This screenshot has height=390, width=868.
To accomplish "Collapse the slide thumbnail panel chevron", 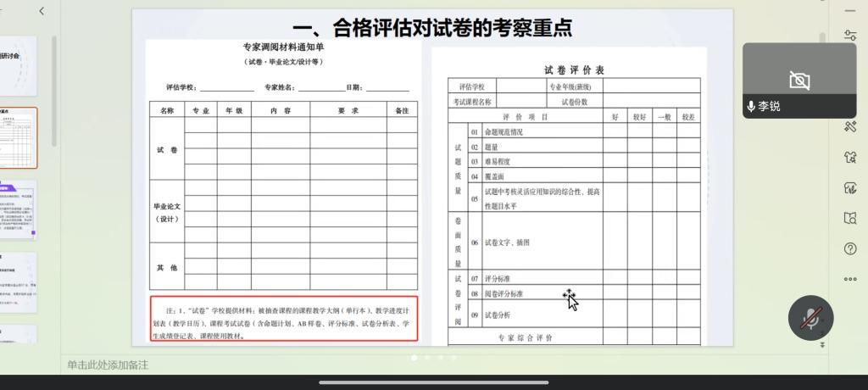I will (42, 11).
